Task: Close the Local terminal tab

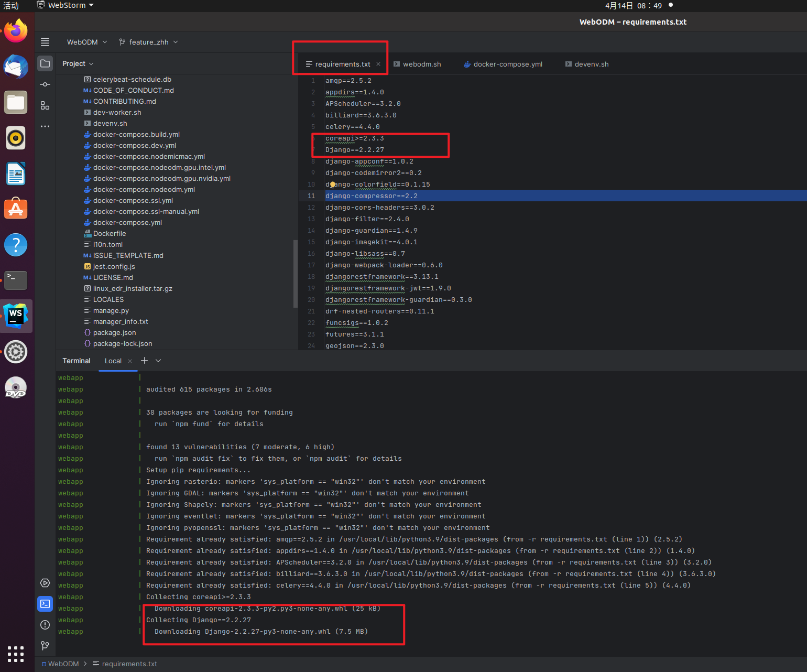Action: [x=130, y=361]
